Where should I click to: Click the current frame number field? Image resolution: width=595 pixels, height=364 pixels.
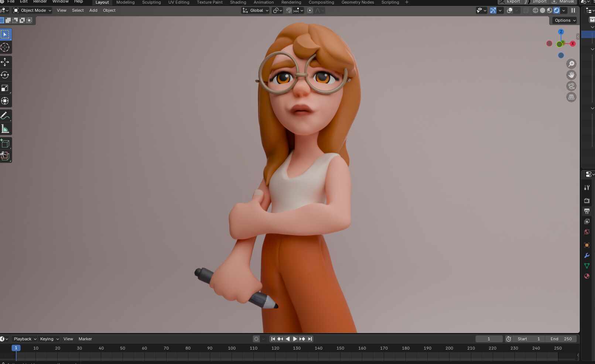489,339
